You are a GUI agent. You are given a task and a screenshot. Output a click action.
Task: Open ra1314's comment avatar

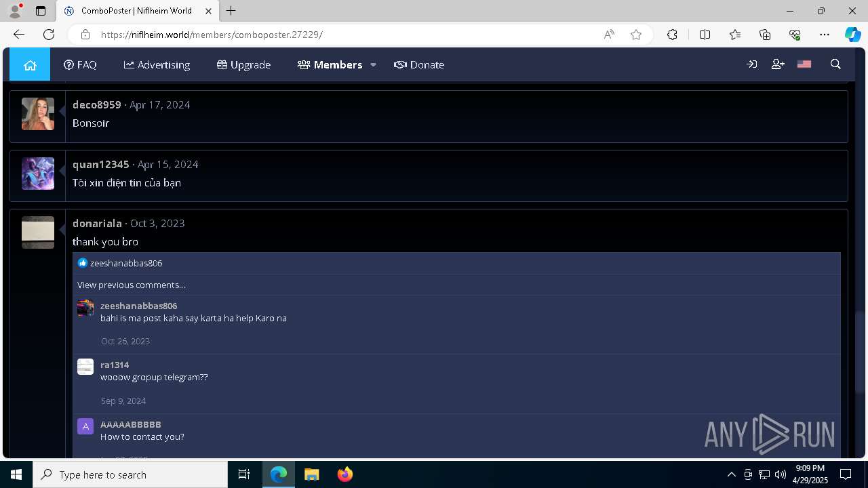[x=85, y=367]
